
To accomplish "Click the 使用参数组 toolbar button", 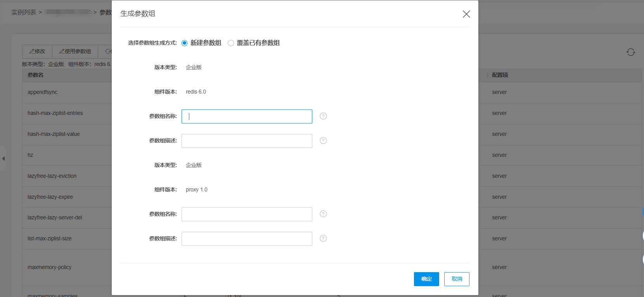I will click(75, 52).
